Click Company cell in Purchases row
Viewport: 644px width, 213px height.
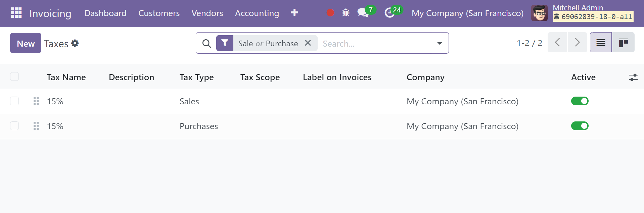(x=462, y=126)
